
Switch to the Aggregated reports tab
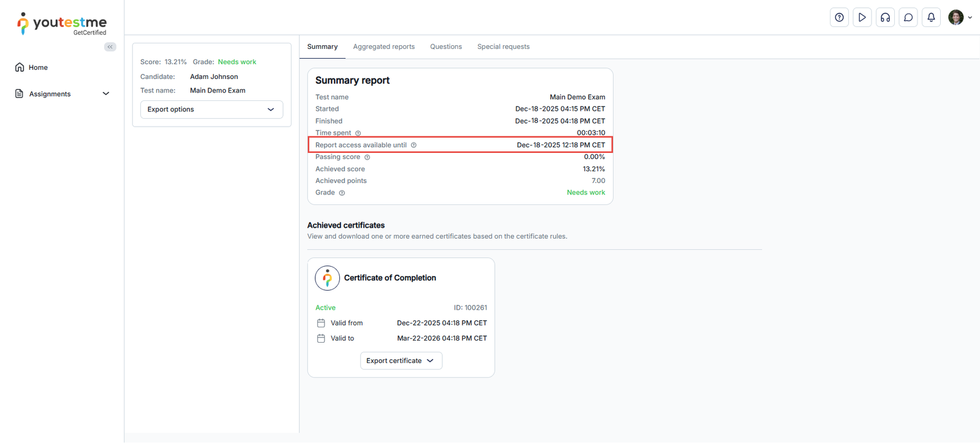[x=383, y=47]
